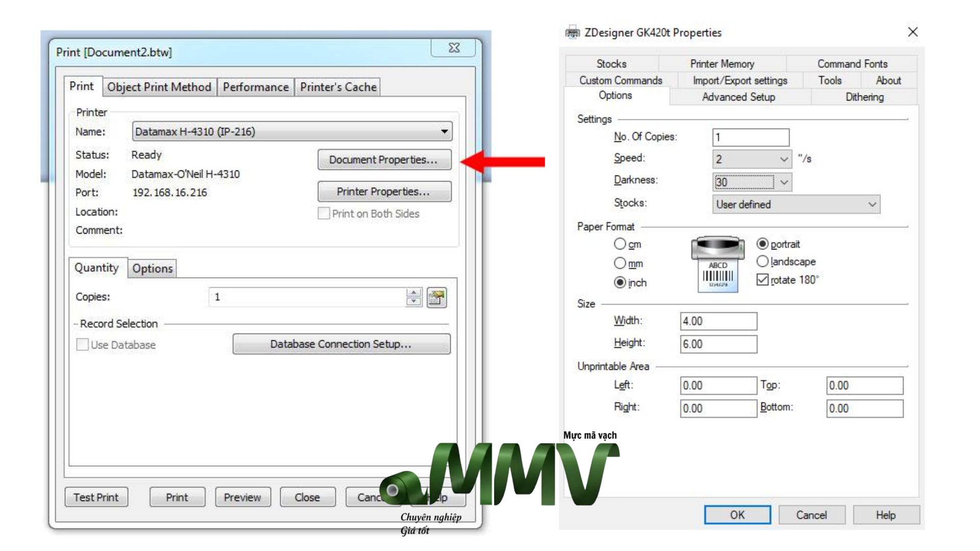Click the label printer preview image
980x551 pixels.
[x=717, y=264]
